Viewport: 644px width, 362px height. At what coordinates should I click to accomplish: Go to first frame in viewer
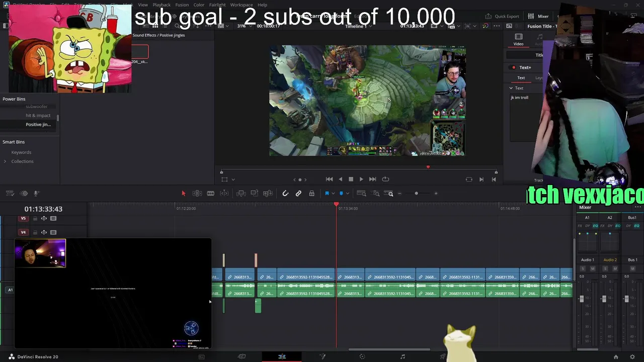[329, 179]
